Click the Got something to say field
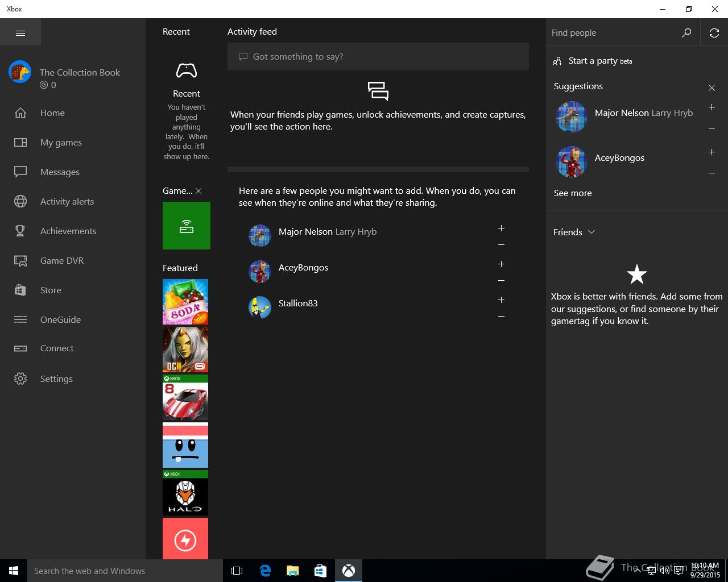728x582 pixels. point(378,56)
